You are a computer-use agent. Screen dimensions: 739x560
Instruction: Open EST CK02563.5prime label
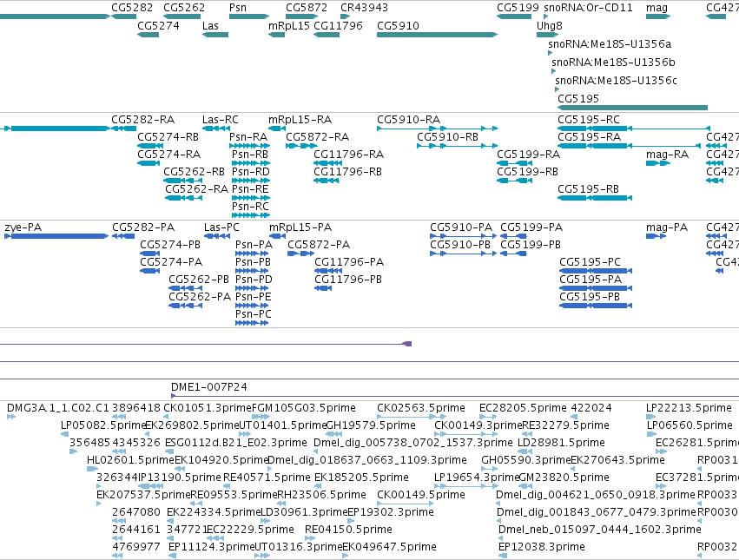click(421, 408)
